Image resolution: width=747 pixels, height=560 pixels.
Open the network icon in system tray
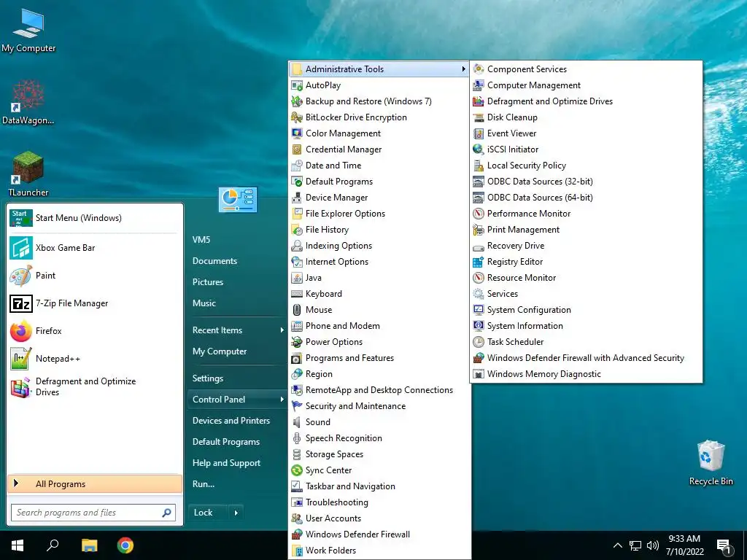(635, 545)
